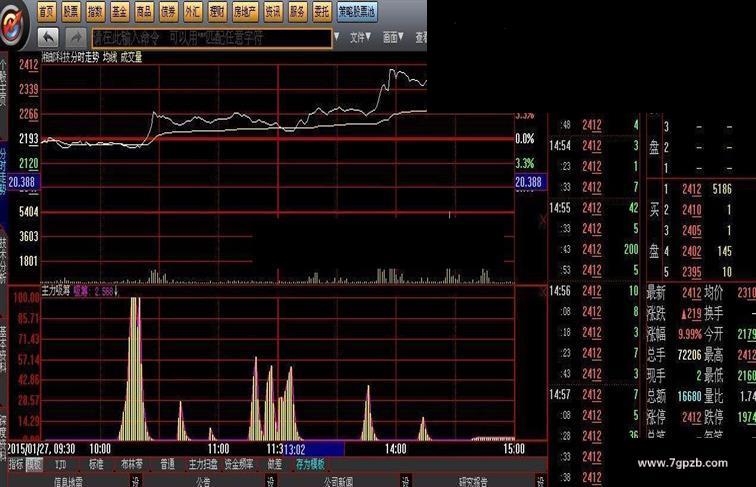The width and height of the screenshot is (756, 487).
Task: Open the 资讯 news menu
Action: click(x=273, y=12)
